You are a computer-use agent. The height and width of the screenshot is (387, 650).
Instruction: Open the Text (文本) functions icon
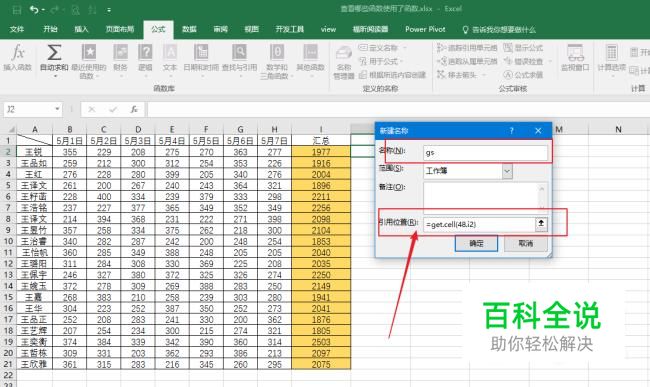click(170, 53)
